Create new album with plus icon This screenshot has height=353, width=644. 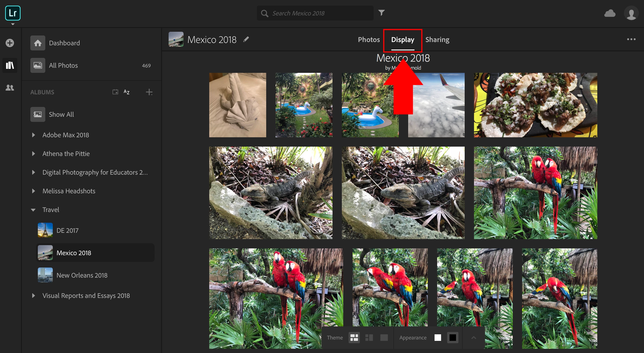tap(149, 92)
